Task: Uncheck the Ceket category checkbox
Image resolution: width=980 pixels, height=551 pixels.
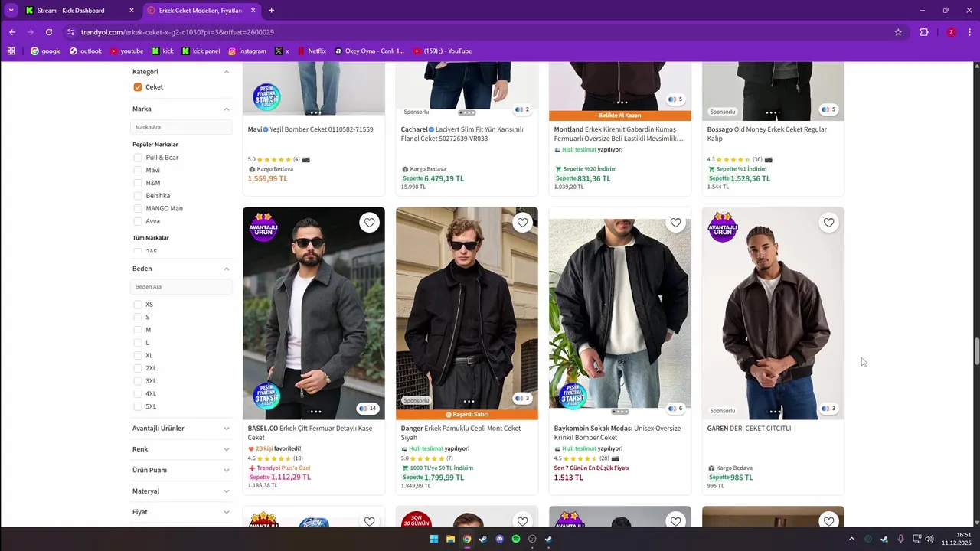Action: click(138, 87)
